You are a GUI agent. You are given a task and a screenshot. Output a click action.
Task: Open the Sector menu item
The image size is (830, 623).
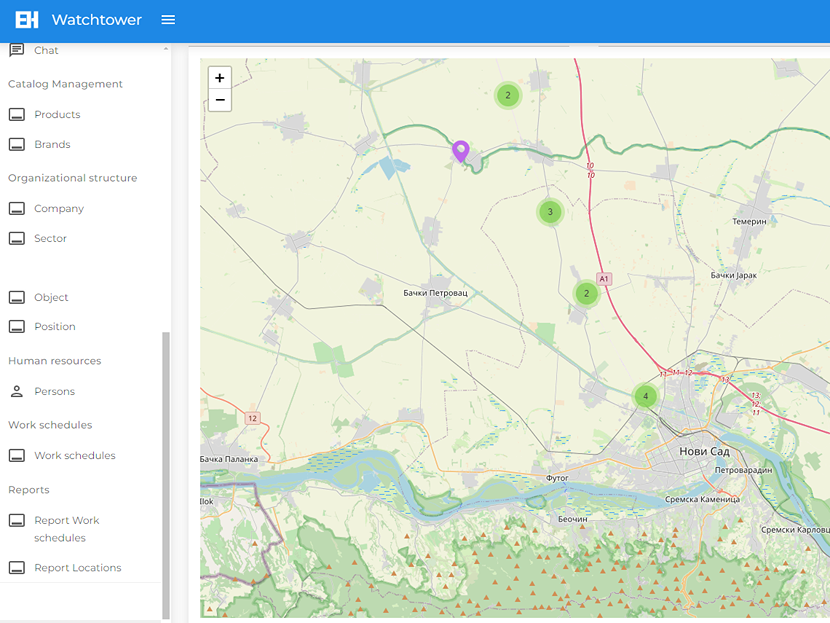[50, 239]
